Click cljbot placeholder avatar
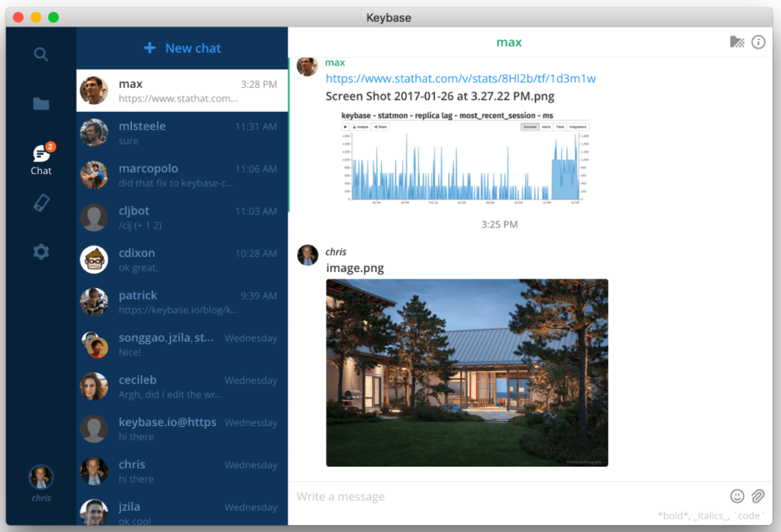The height and width of the screenshot is (532, 781). coord(94,217)
